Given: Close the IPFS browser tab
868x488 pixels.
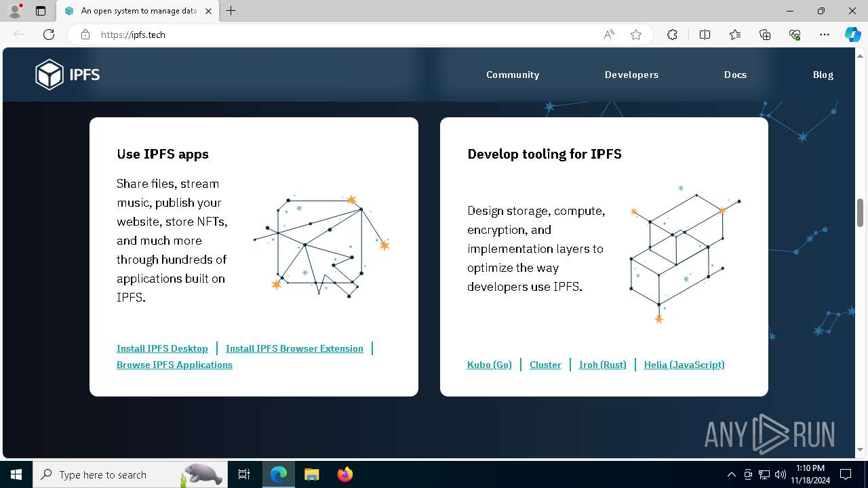Looking at the screenshot, I should [208, 11].
